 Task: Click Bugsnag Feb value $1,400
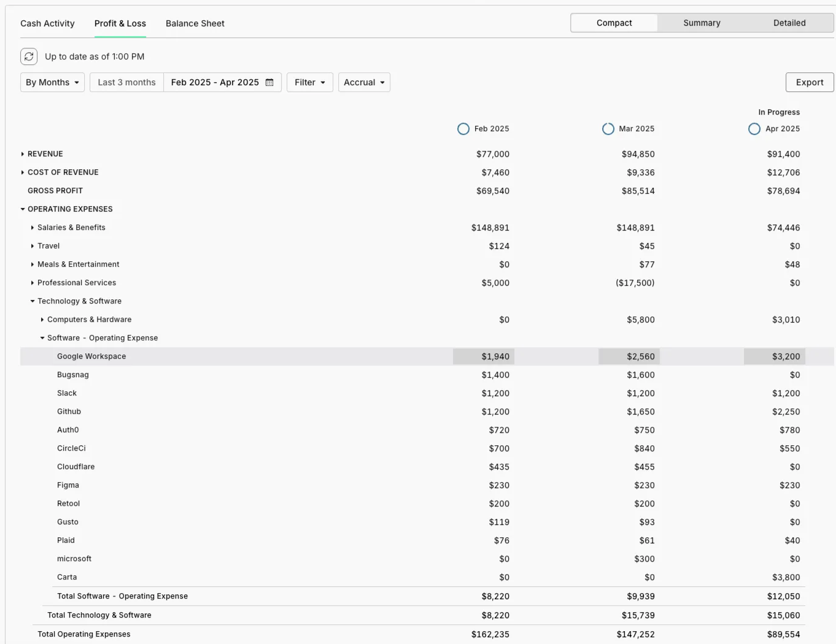495,375
